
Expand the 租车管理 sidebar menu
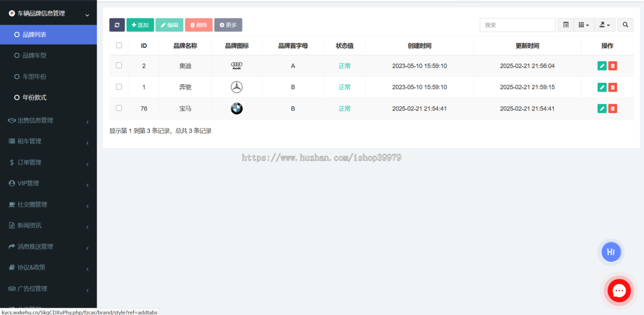(x=48, y=141)
